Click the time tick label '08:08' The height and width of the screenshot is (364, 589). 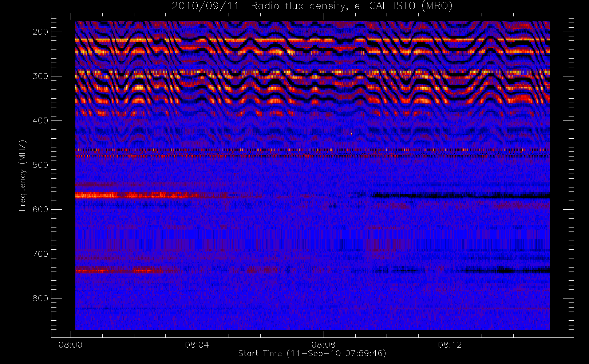pos(324,345)
